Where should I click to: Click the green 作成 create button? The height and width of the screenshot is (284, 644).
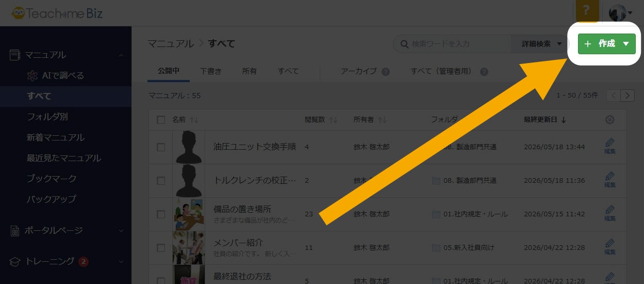(606, 44)
